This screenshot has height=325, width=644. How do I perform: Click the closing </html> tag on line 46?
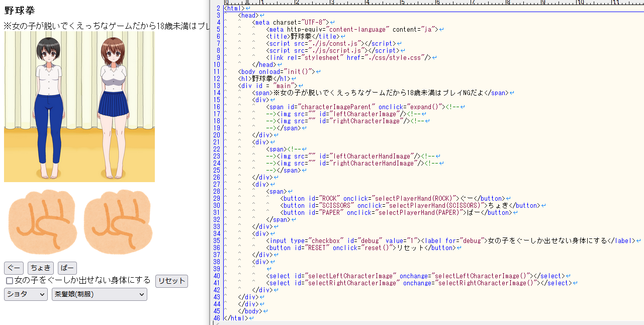coord(236,318)
